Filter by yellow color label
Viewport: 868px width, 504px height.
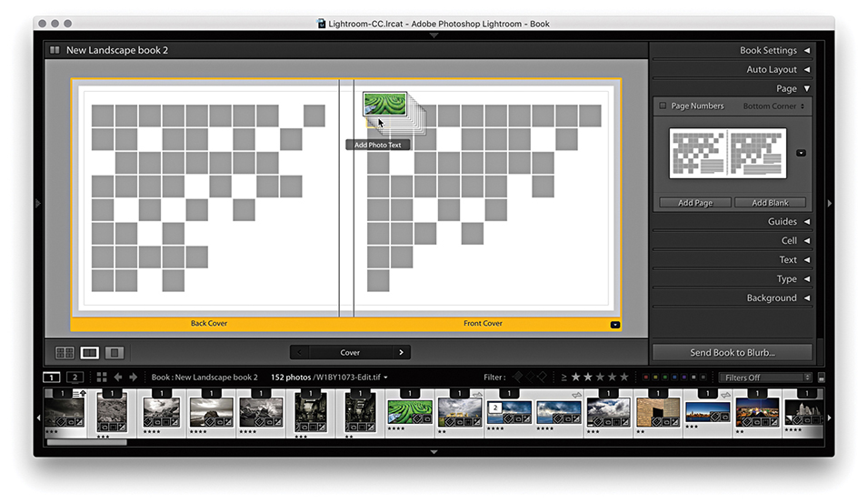coord(655,378)
